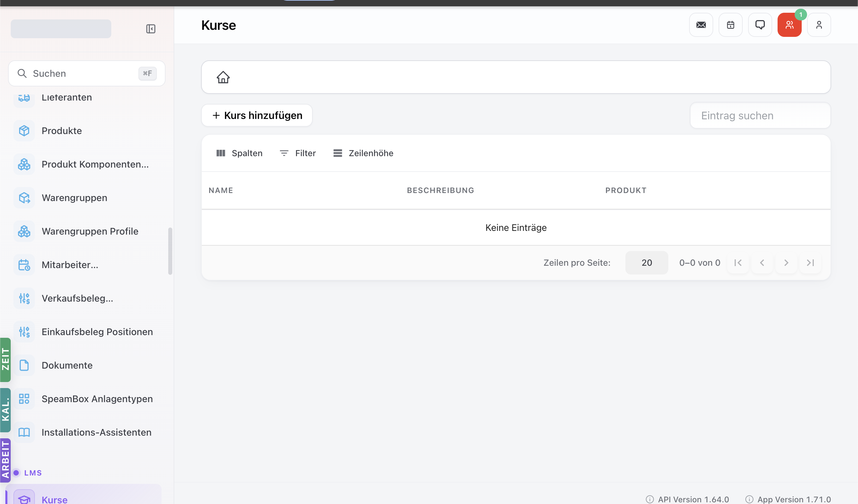Open the ARBEIT side tab
858x504 pixels.
(x=5, y=460)
